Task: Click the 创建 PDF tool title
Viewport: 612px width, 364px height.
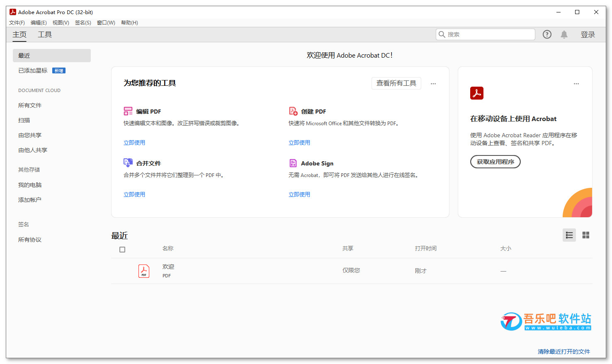Action: (x=313, y=112)
